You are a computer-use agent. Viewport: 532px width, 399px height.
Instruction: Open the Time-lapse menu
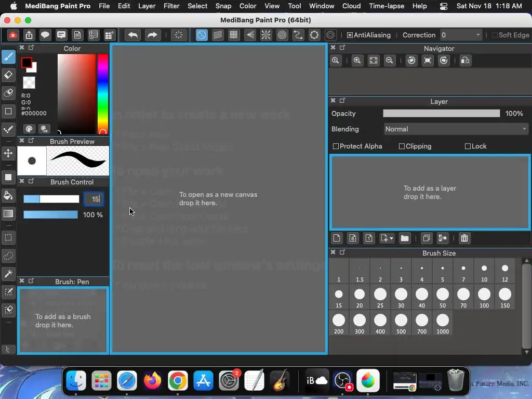(x=387, y=6)
